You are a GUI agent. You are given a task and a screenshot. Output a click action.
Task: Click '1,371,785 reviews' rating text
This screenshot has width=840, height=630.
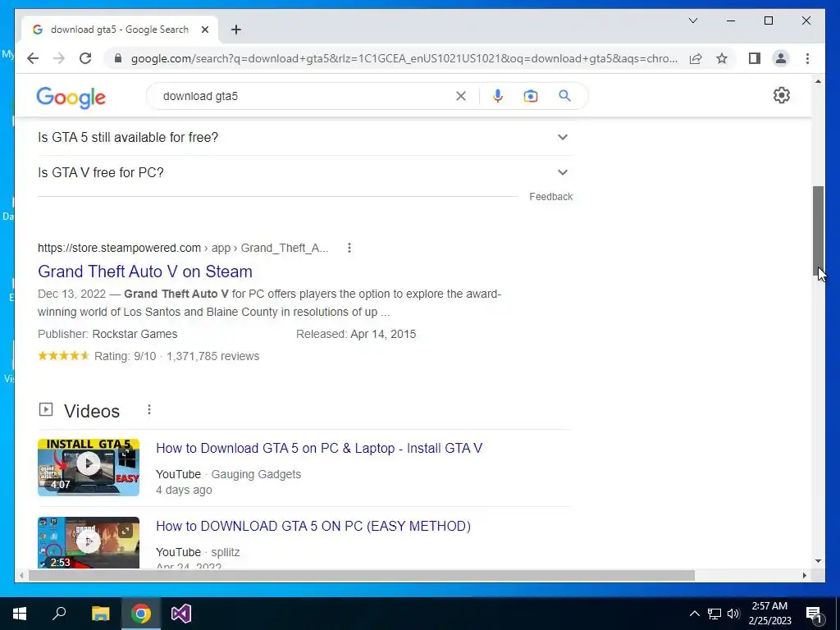pos(212,356)
